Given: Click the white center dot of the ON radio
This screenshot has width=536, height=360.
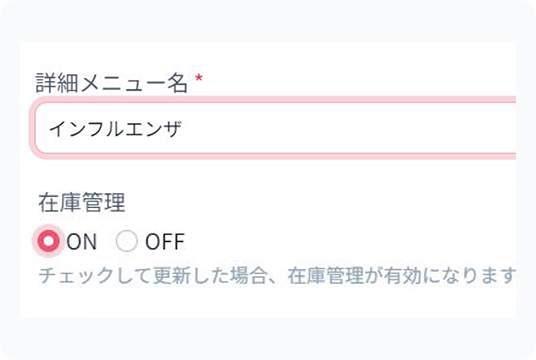Looking at the screenshot, I should 49,241.
